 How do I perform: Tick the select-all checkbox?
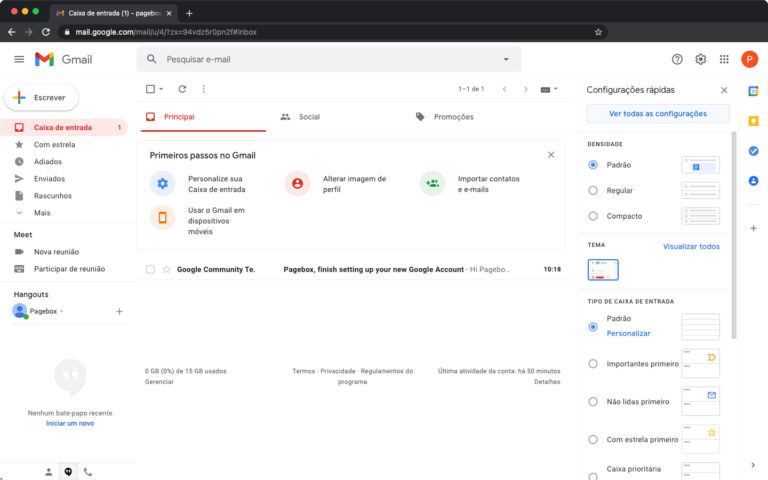(x=150, y=89)
